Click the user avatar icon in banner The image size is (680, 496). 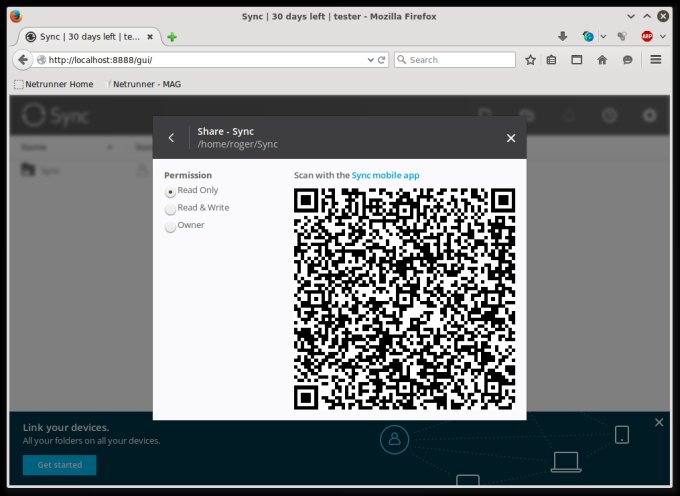[394, 439]
